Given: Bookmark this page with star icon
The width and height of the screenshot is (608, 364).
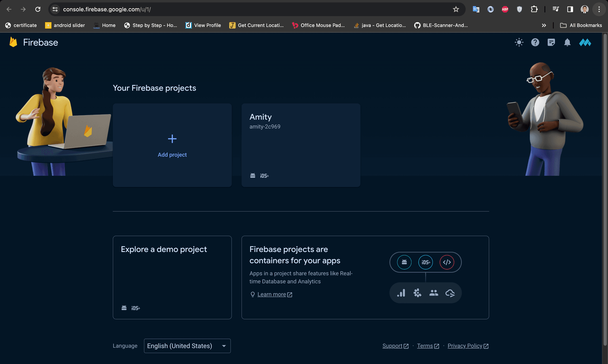Looking at the screenshot, I should point(456,9).
